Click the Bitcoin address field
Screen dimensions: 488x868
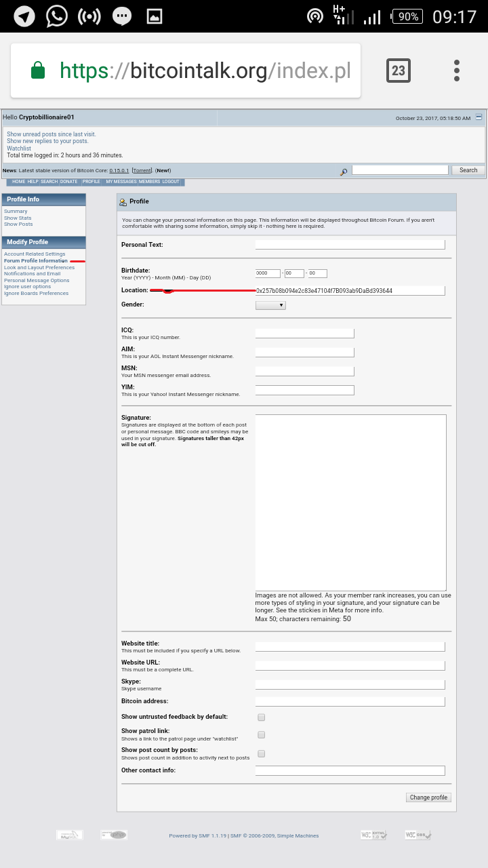350,702
